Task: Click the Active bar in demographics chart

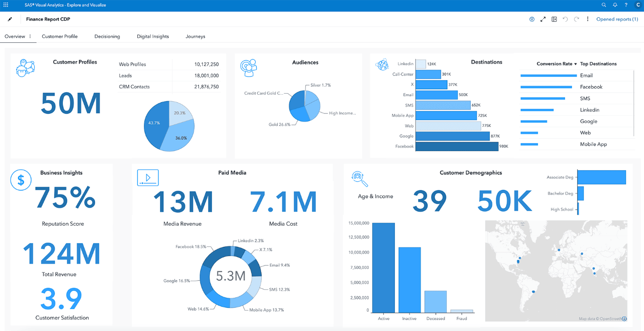Action: pyautogui.click(x=383, y=267)
